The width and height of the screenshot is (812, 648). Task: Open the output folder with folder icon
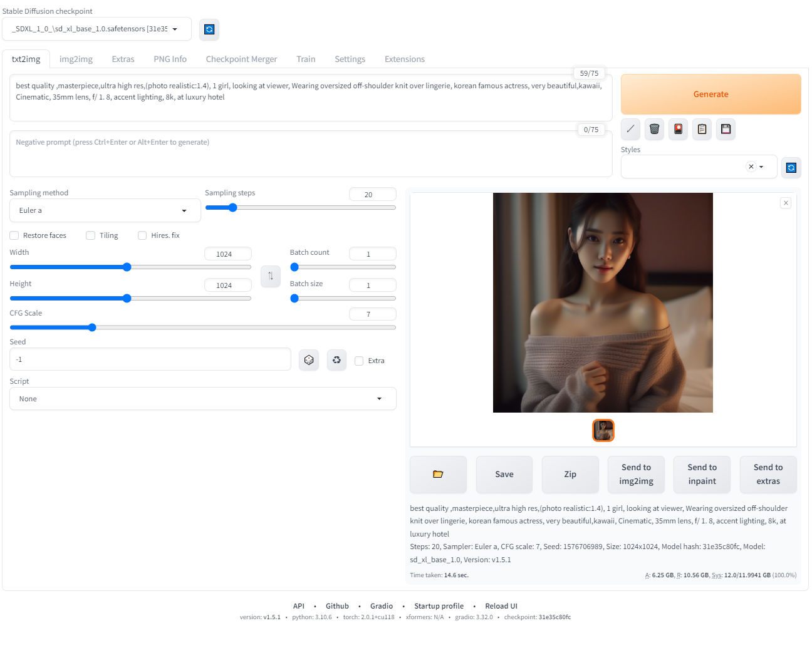tap(438, 475)
